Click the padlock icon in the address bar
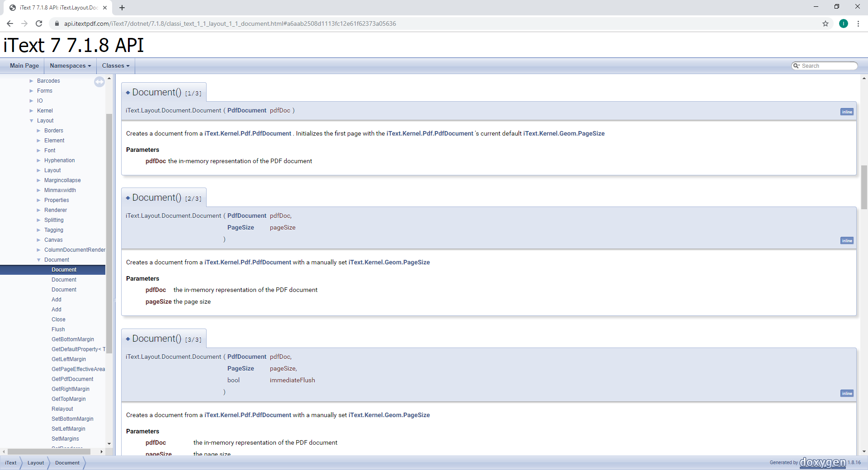The height and width of the screenshot is (470, 868). click(x=57, y=23)
